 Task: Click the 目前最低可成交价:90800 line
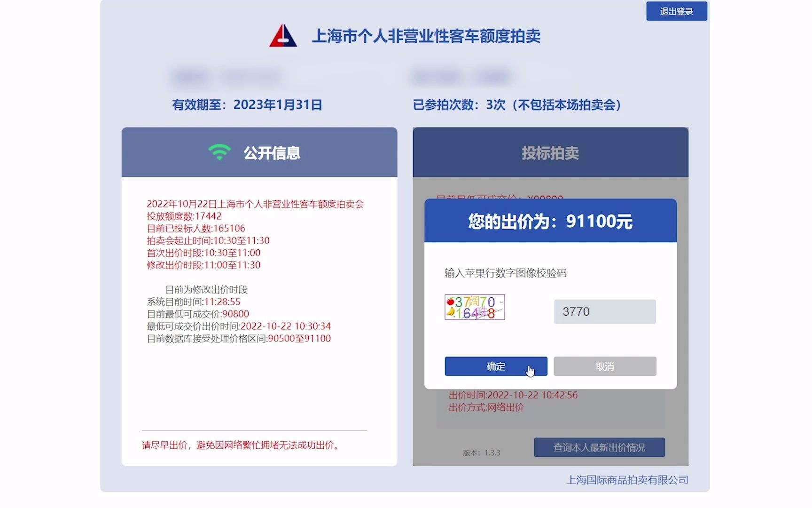(198, 314)
